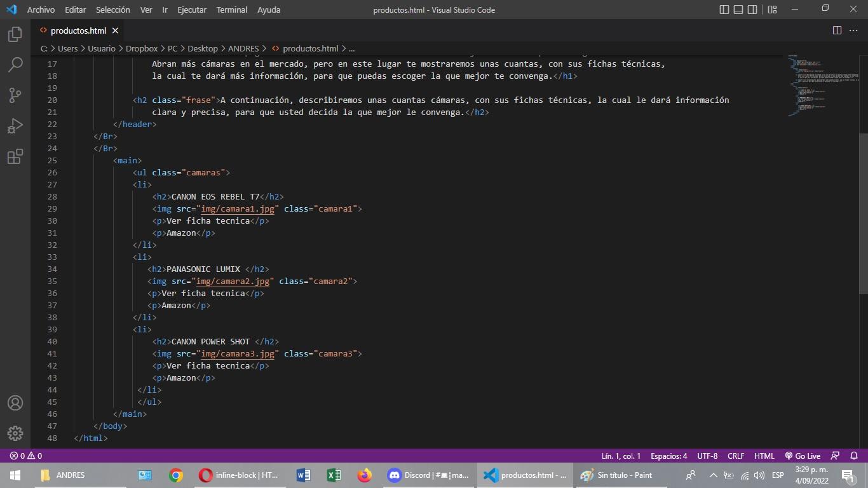Viewport: 868px width, 488px height.
Task: Open the Explorer view in activity bar
Action: click(x=15, y=34)
